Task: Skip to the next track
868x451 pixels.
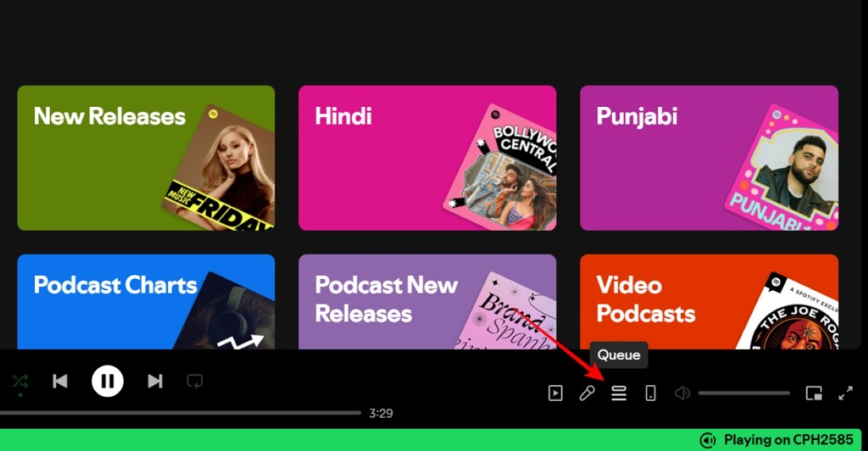Action: (x=155, y=381)
